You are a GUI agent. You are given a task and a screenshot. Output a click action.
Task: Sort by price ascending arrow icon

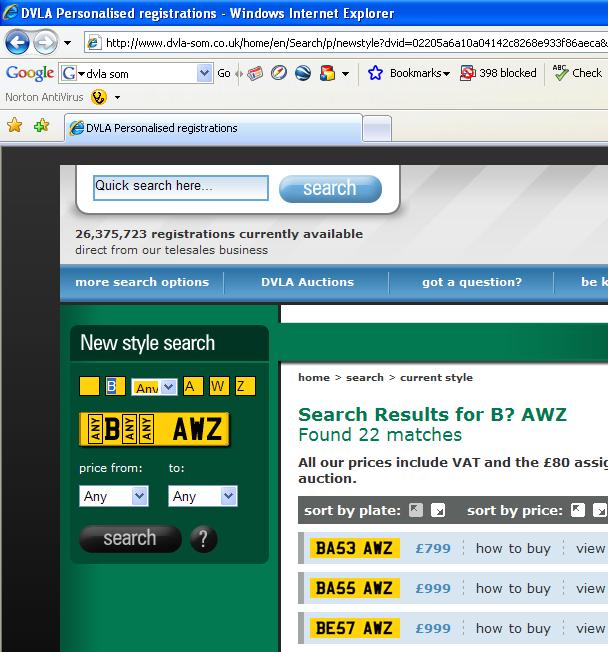[578, 509]
